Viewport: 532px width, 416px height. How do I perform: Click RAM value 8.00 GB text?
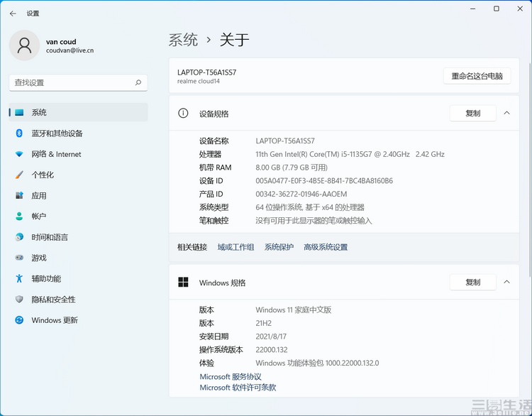292,168
